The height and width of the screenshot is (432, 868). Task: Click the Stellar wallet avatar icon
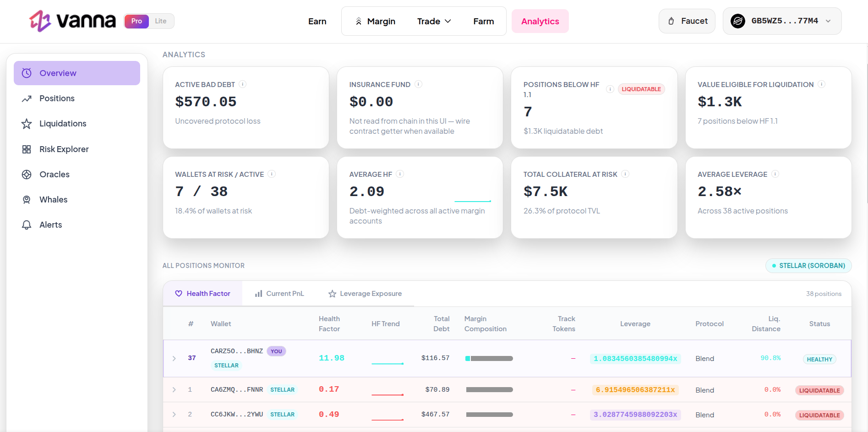pos(738,21)
